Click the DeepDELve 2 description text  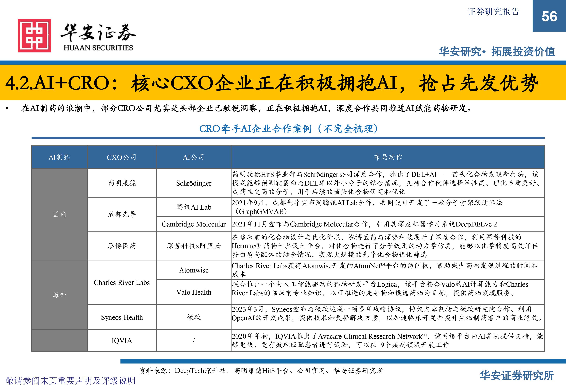click(x=364, y=224)
